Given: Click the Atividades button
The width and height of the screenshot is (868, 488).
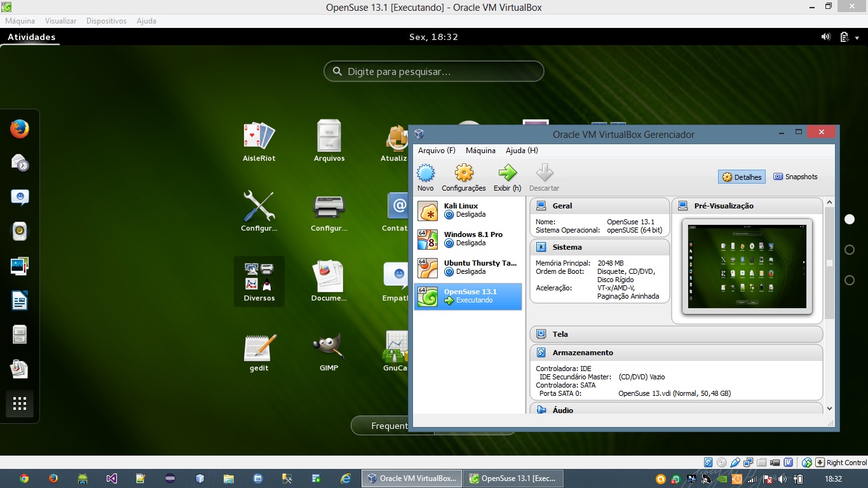Looking at the screenshot, I should point(32,37).
